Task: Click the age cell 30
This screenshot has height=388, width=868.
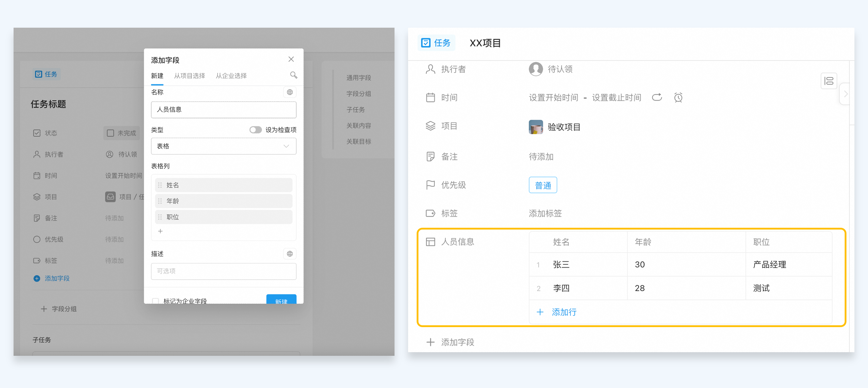Action: click(687, 265)
